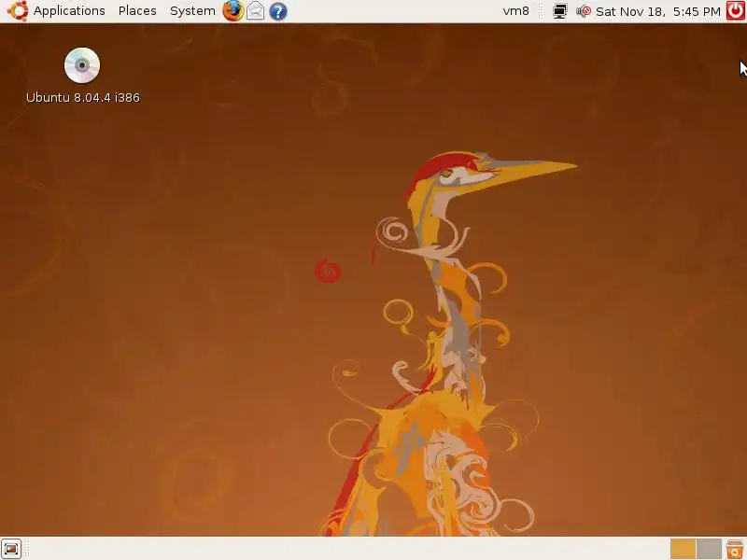Launch Evolution mail from panel icon
The height and width of the screenshot is (560, 747).
(x=255, y=11)
